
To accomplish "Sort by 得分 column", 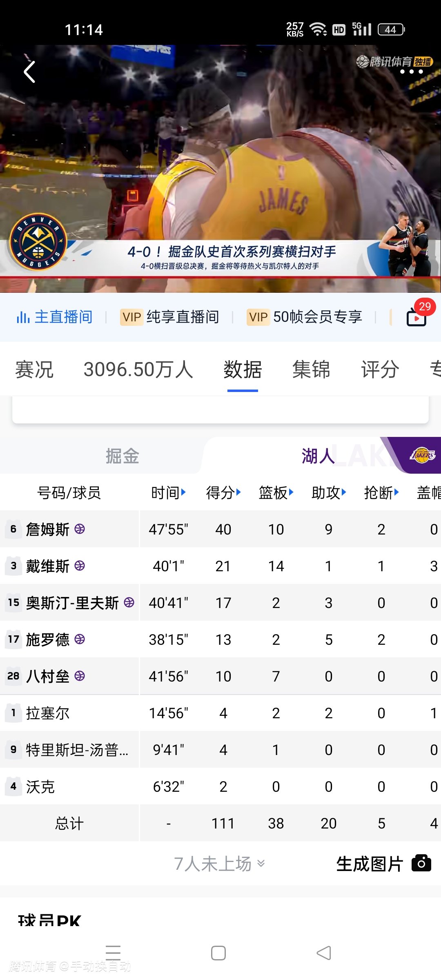I will click(223, 493).
